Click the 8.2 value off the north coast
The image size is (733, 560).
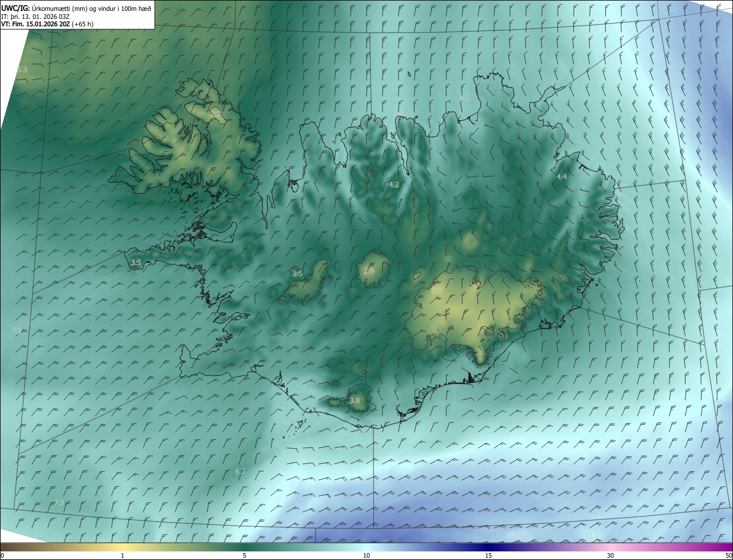[x=465, y=98]
